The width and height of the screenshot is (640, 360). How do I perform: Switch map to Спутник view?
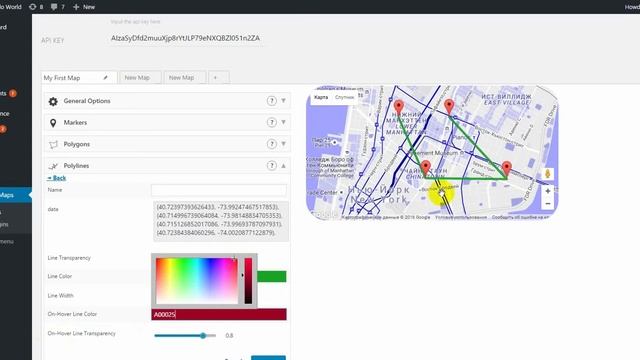tap(344, 97)
